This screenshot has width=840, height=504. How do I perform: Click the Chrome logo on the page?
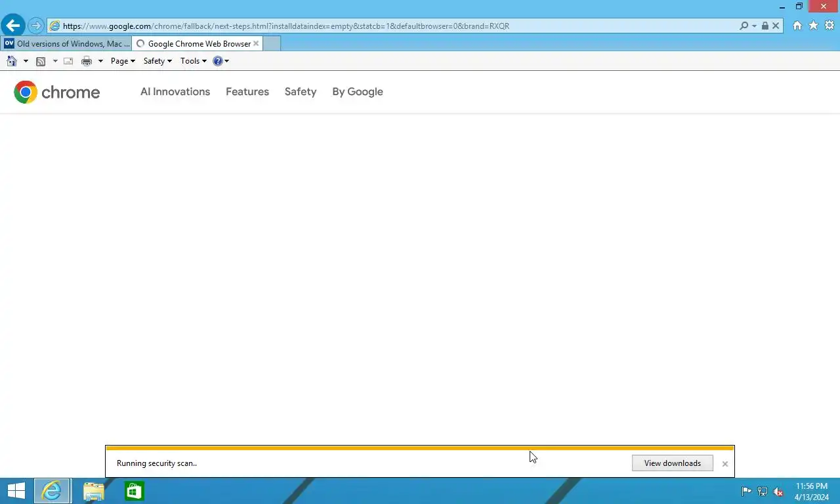pyautogui.click(x=57, y=93)
